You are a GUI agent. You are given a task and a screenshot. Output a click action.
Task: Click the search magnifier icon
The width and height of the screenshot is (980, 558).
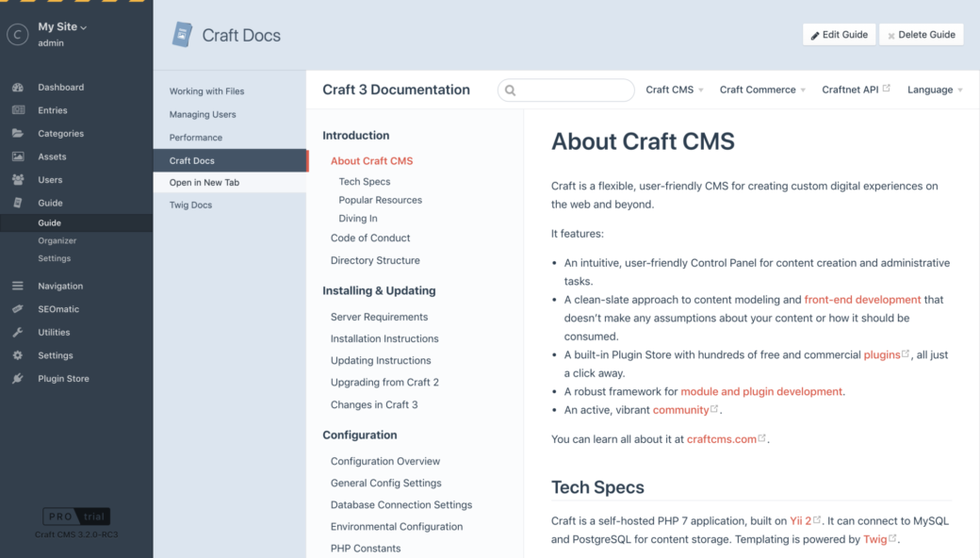coord(510,90)
